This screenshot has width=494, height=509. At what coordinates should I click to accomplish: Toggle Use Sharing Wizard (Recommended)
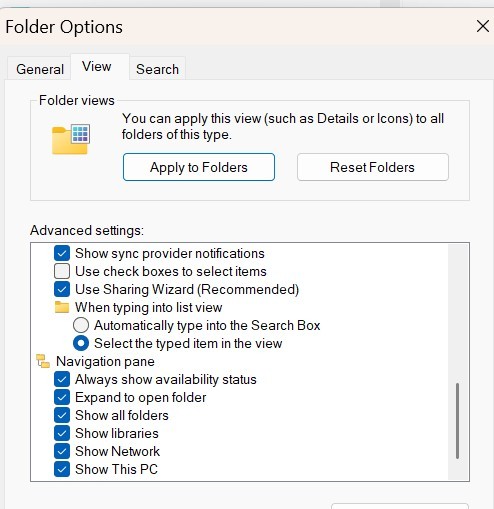(62, 289)
